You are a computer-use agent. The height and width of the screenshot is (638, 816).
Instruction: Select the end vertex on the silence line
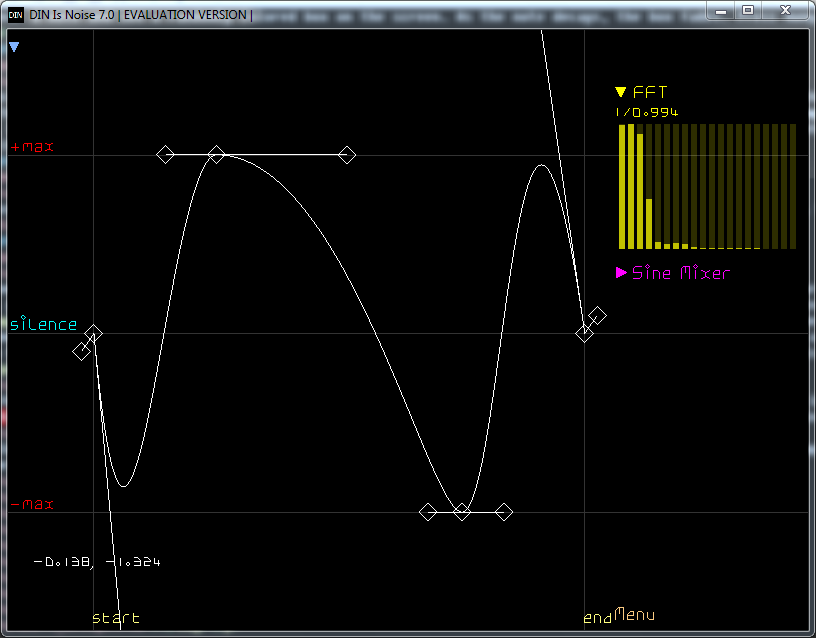click(x=585, y=333)
